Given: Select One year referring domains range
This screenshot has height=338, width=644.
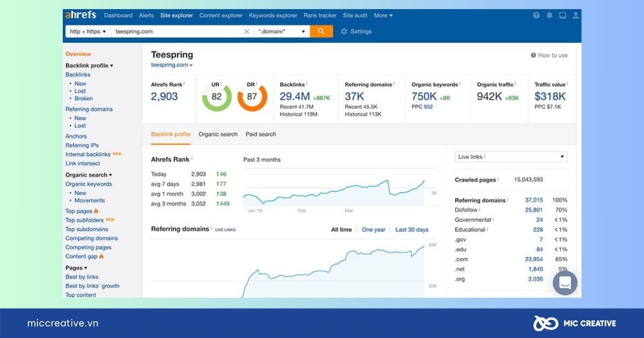Looking at the screenshot, I should coord(374,230).
